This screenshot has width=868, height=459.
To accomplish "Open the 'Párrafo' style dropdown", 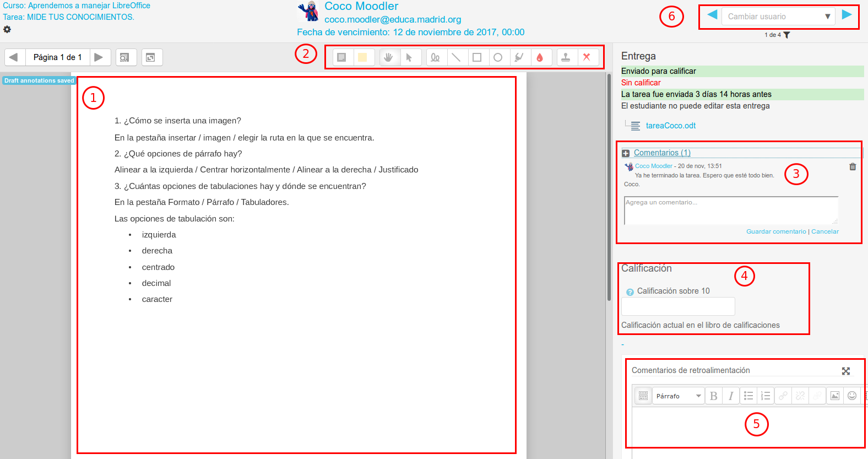I will coord(679,396).
